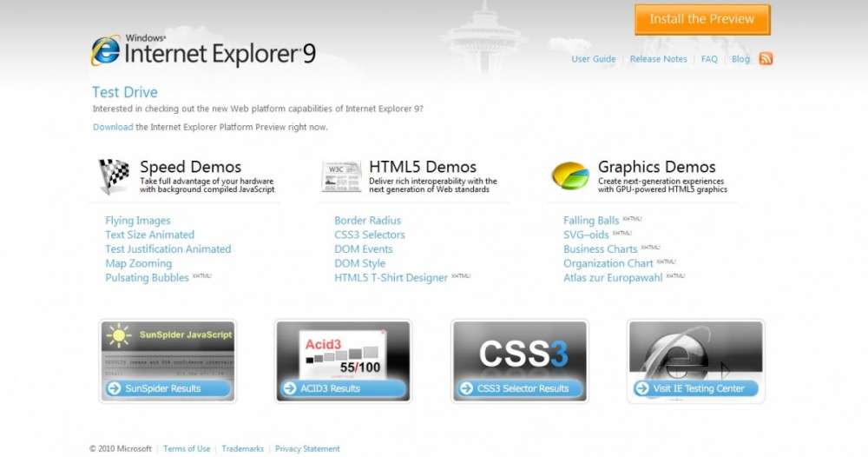Start the Falling Balls demo
Screen dimensions: 868x457
[591, 221]
